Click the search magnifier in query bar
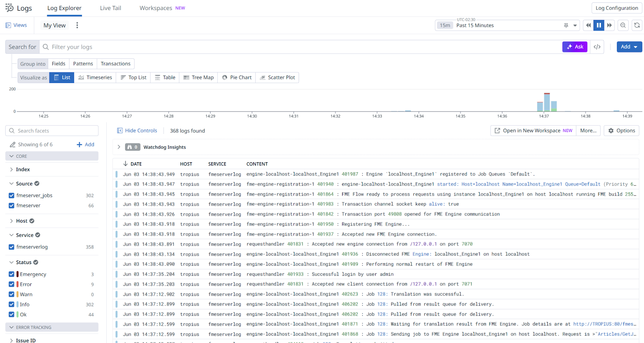Screen dimensions: 644x343 pyautogui.click(x=46, y=47)
